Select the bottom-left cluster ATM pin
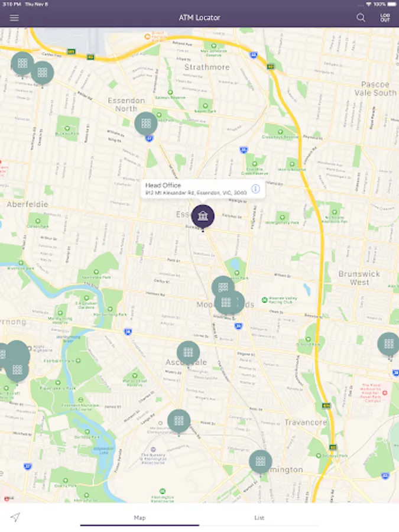 click(x=17, y=370)
